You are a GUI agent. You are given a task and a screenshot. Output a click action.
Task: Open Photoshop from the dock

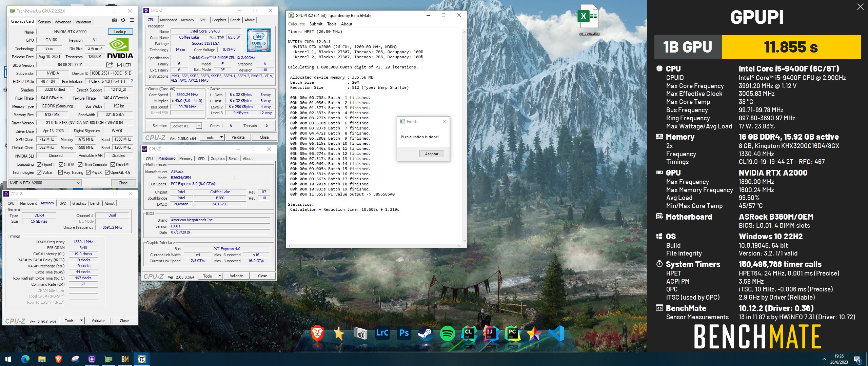point(404,333)
